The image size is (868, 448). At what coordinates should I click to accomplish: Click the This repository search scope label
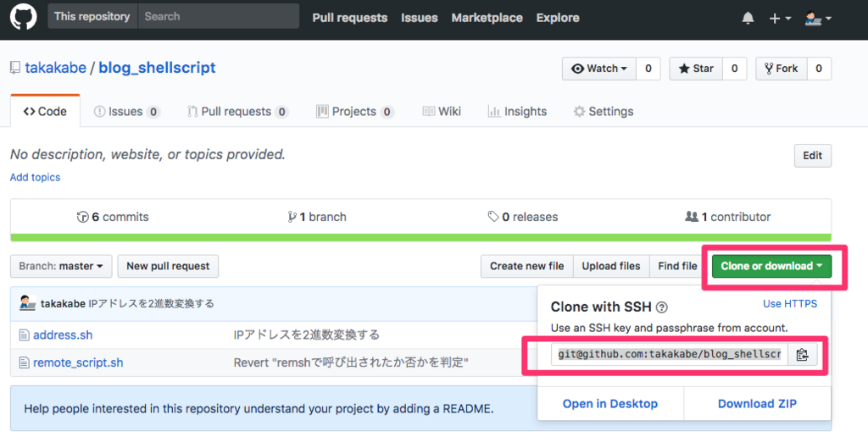click(x=92, y=16)
